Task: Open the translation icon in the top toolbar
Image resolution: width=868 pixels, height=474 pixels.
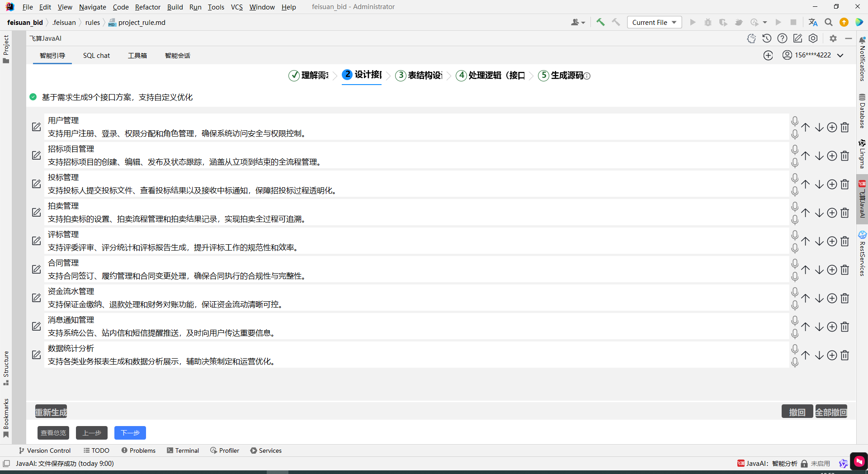Action: 813,22
